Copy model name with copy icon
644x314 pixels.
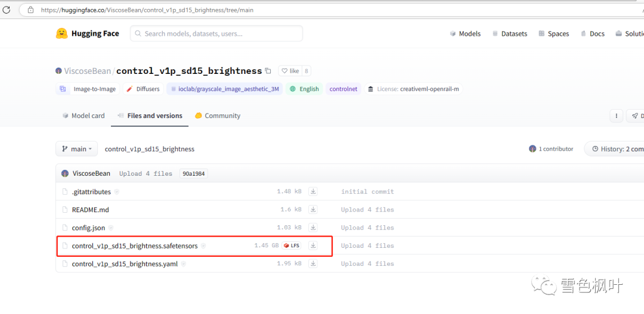(268, 70)
